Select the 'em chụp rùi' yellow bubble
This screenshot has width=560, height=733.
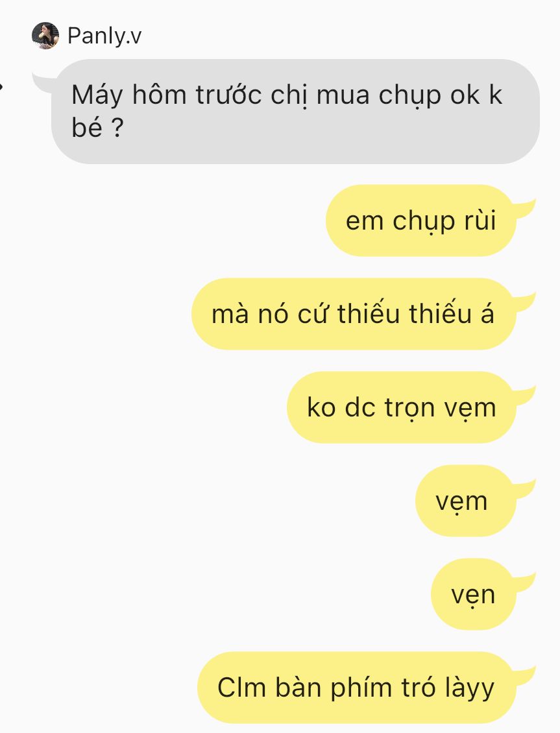click(420, 221)
